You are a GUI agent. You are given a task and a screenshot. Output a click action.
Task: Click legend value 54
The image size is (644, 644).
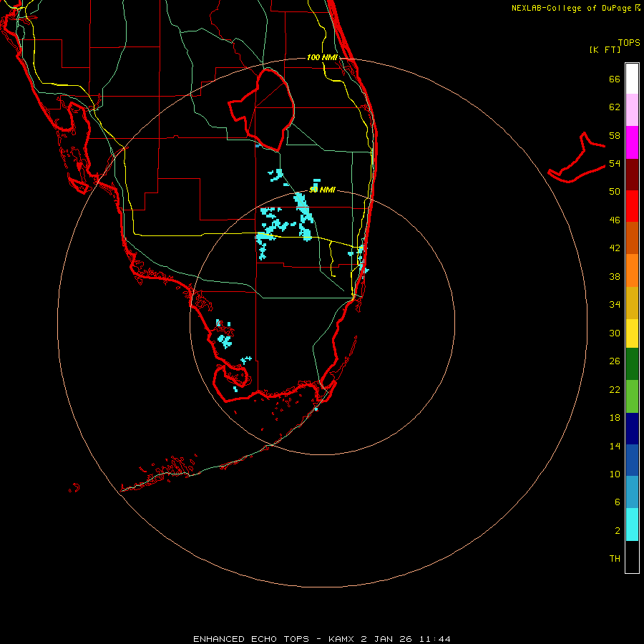[615, 163]
